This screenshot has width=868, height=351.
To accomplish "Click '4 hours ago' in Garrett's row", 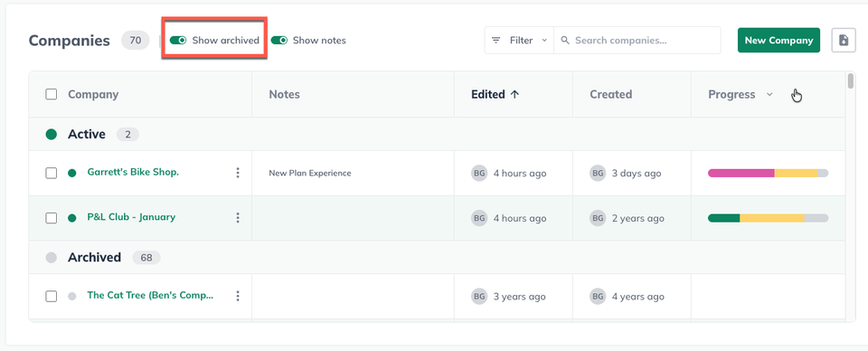I will point(520,174).
